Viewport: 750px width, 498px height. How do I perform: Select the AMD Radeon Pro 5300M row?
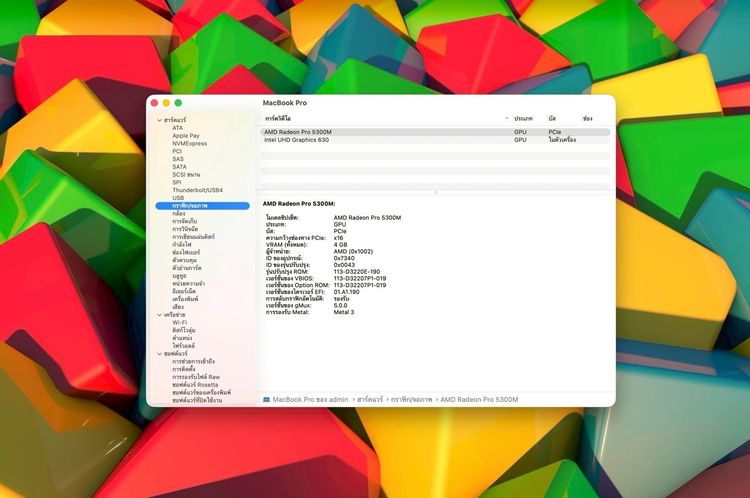pyautogui.click(x=298, y=132)
